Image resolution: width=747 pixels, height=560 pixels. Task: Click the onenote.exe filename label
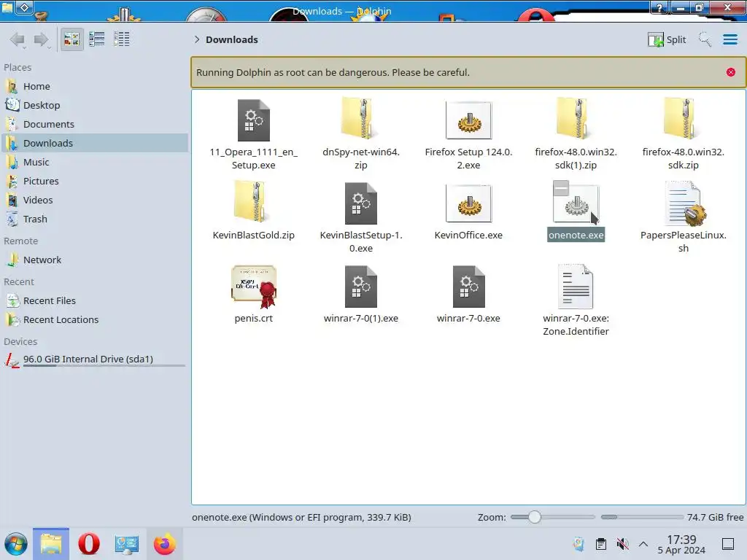pyautogui.click(x=576, y=236)
